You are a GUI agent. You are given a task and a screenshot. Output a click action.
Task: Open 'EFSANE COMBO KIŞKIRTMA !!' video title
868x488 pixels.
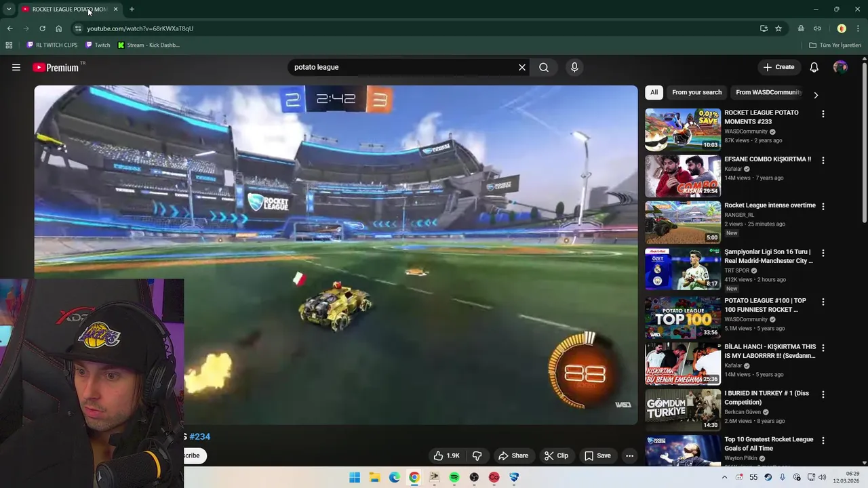coord(768,159)
